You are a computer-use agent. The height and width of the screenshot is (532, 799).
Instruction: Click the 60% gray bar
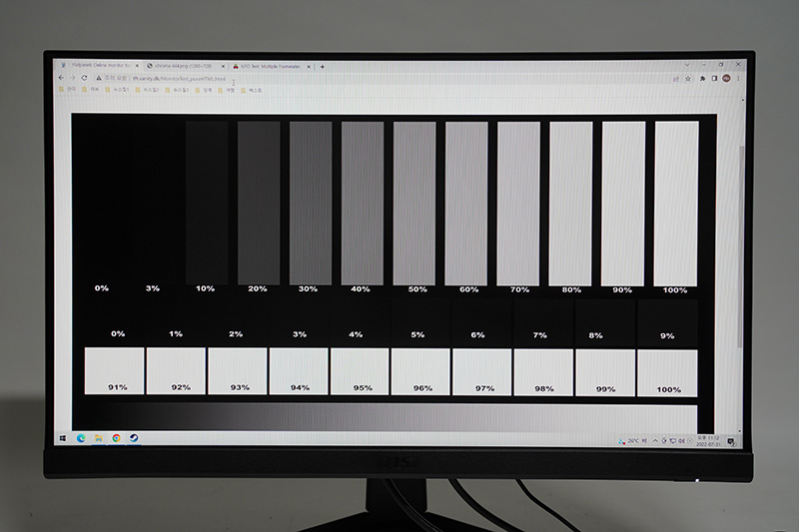point(466,204)
